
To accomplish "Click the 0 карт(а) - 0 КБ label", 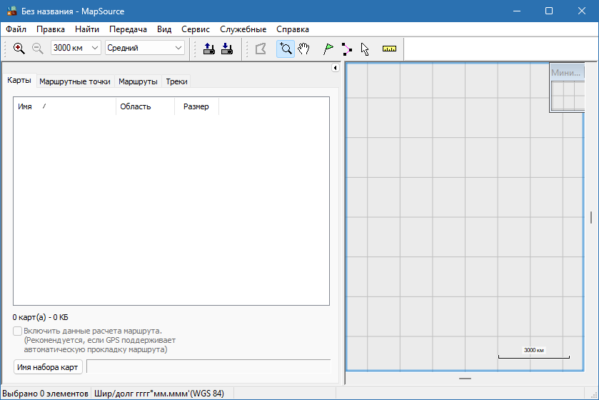I will [x=40, y=317].
